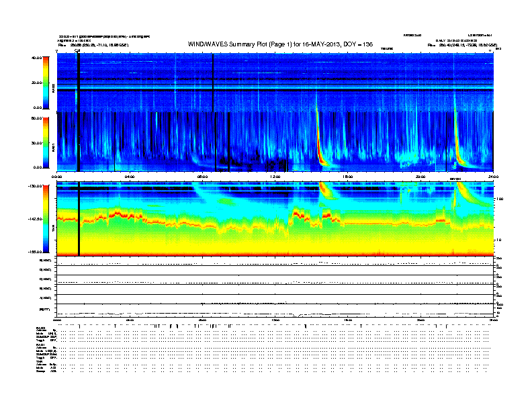The image size is (532, 411).
Task: Click the -142.50 value on TNR scale
Action: coord(35,219)
